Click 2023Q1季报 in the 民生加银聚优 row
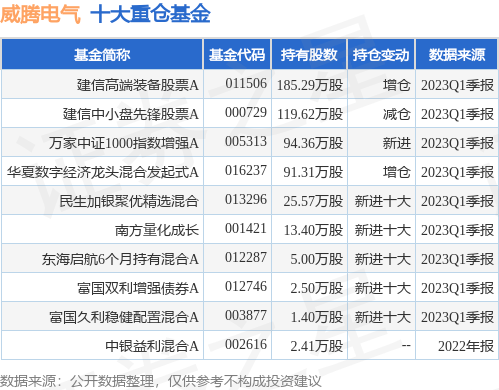The height and width of the screenshot is (390, 499). 457,201
